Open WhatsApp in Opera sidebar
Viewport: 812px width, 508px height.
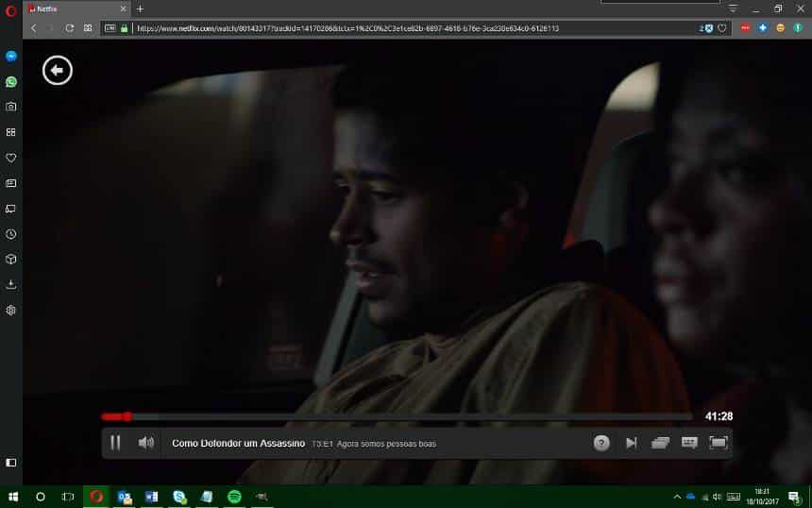pos(11,82)
